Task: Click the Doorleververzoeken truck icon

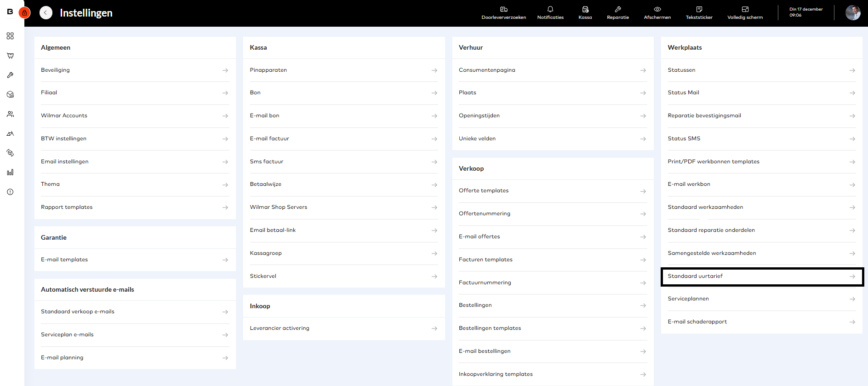Action: click(503, 12)
